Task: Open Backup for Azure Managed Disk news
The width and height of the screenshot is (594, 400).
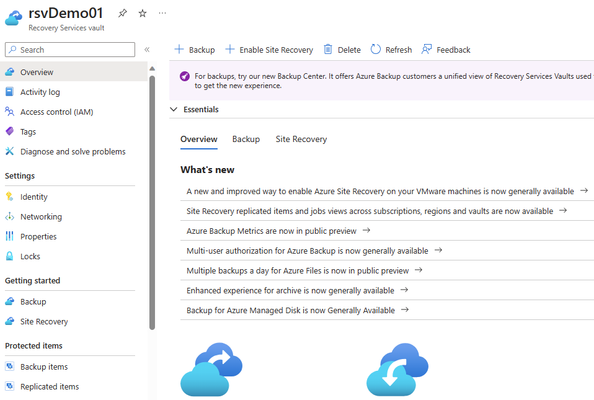Action: [x=291, y=310]
